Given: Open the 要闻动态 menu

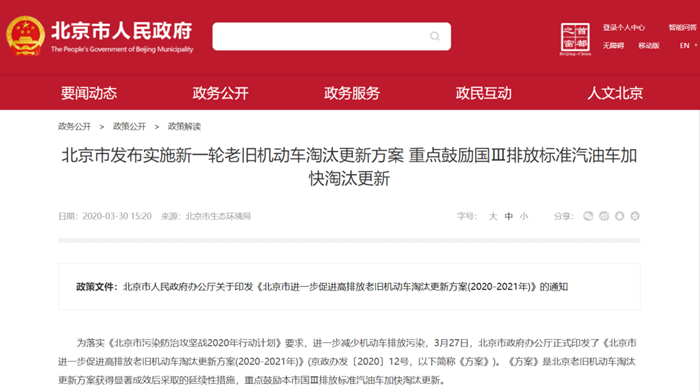Looking at the screenshot, I should [89, 93].
